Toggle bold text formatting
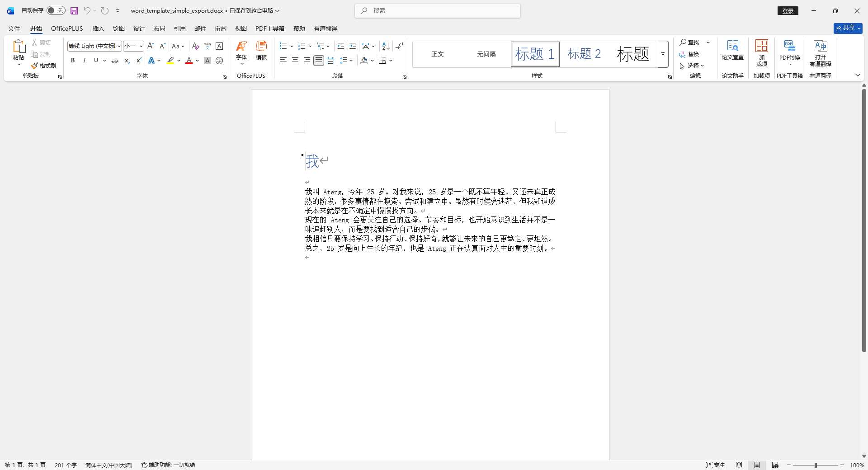This screenshot has width=868, height=470. click(x=73, y=61)
